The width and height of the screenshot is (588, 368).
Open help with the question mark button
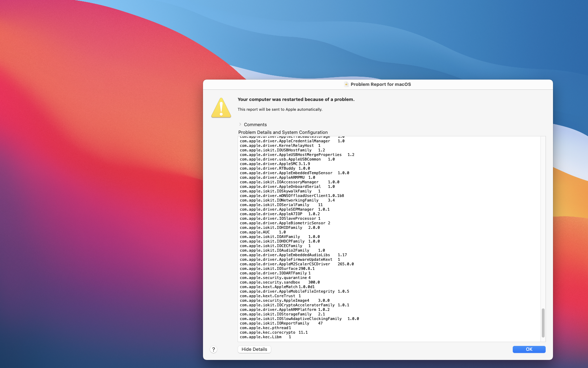(213, 349)
